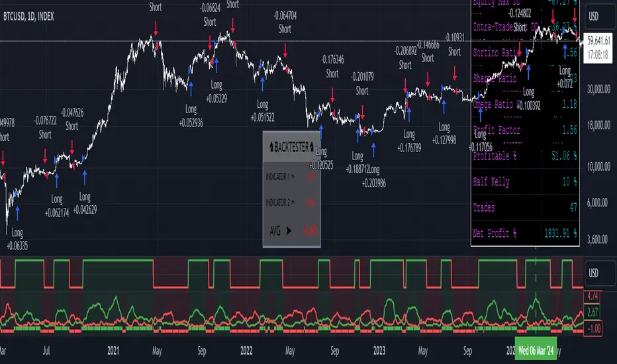This screenshot has height=364, width=617.
Task: Click the 2023 label on the time axis
Action: pos(379,350)
